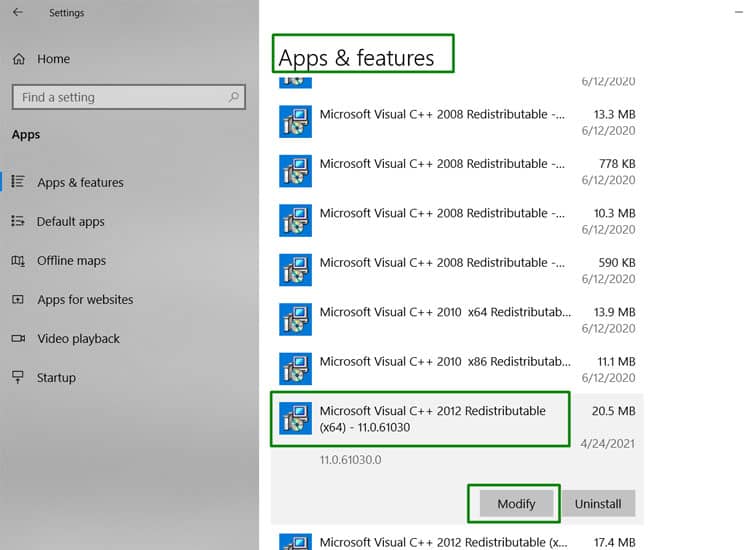Select Microsoft Visual C++ 2010 x64 Redistributable
Viewport: 750px width, 550px height.
pos(457,320)
